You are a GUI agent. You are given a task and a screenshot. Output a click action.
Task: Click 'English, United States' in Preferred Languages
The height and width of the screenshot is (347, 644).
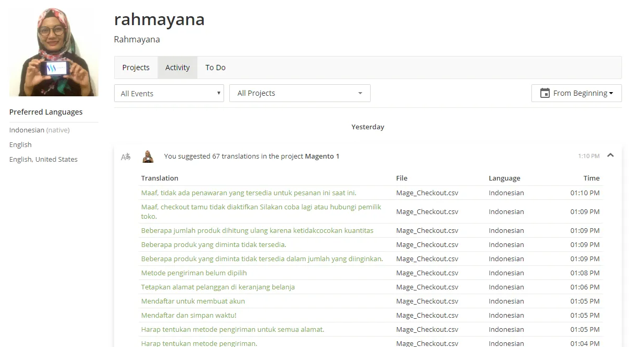click(43, 159)
